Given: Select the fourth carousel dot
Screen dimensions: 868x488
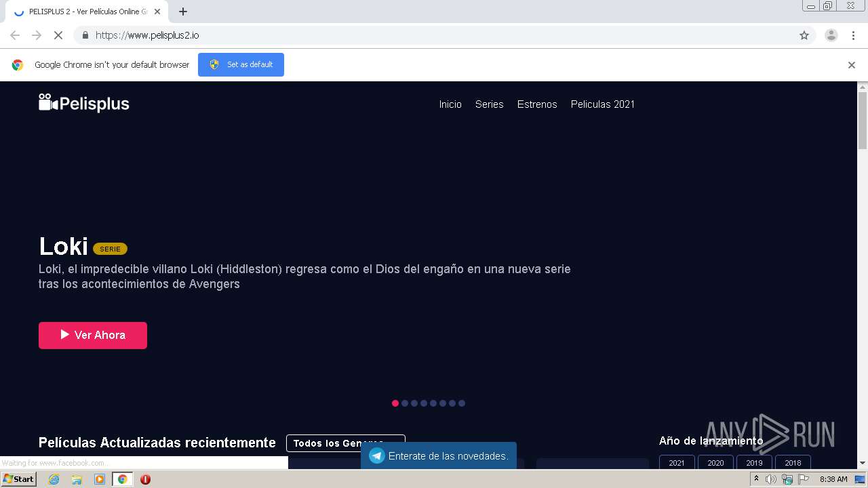Looking at the screenshot, I should click(x=424, y=403).
